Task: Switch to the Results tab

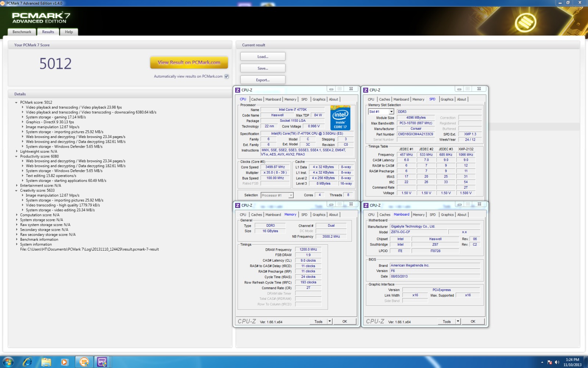Action: click(48, 32)
